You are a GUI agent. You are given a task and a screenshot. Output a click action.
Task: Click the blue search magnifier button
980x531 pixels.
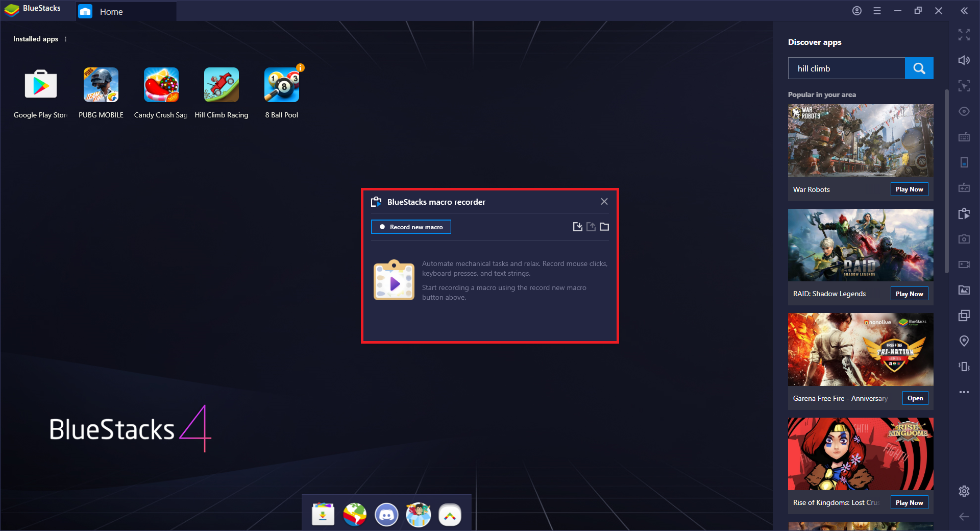919,68
